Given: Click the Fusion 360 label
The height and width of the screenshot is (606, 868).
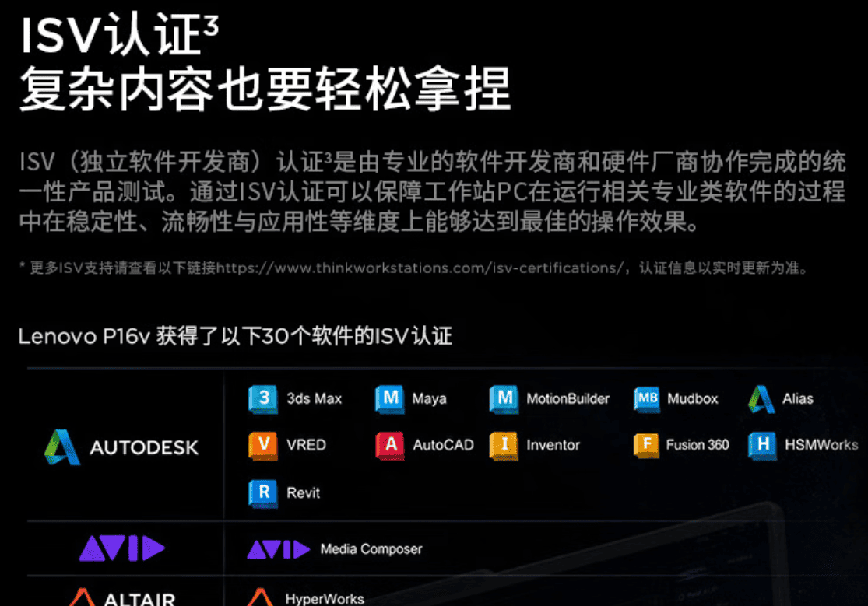Looking at the screenshot, I should click(x=698, y=446).
